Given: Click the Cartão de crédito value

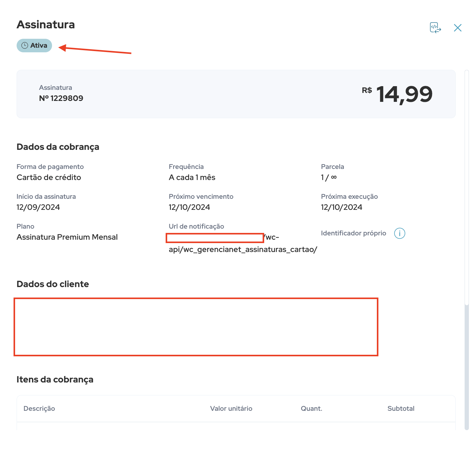Looking at the screenshot, I should point(49,178).
